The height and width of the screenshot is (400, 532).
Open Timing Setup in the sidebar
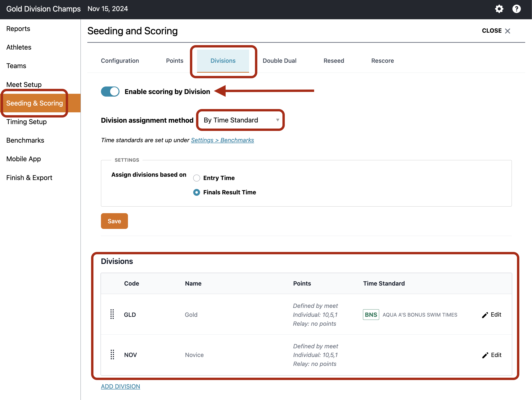(x=27, y=122)
